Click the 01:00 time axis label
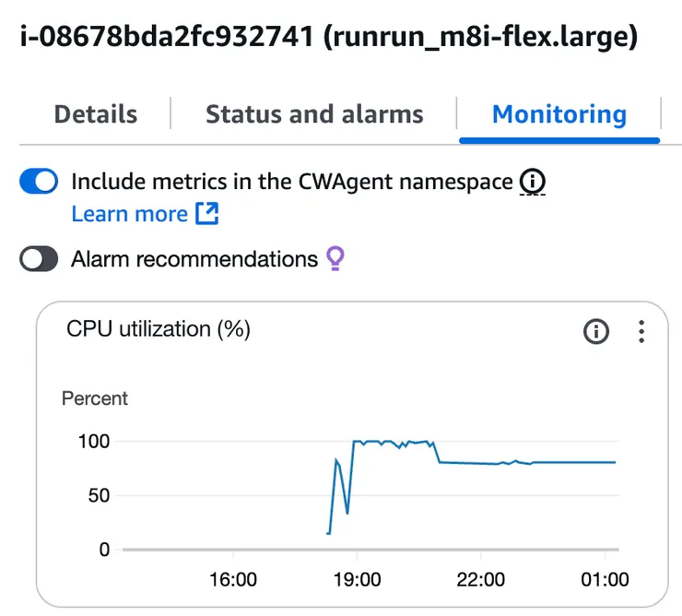The width and height of the screenshot is (682, 616). tap(606, 579)
